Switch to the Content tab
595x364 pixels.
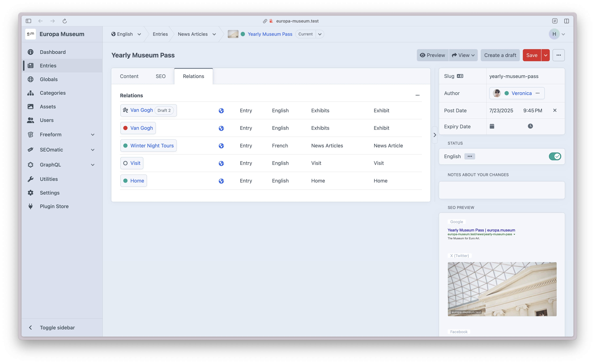[129, 76]
